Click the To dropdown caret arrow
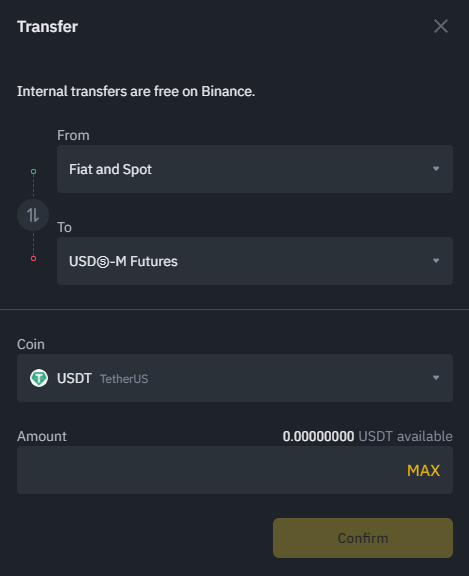 click(436, 261)
